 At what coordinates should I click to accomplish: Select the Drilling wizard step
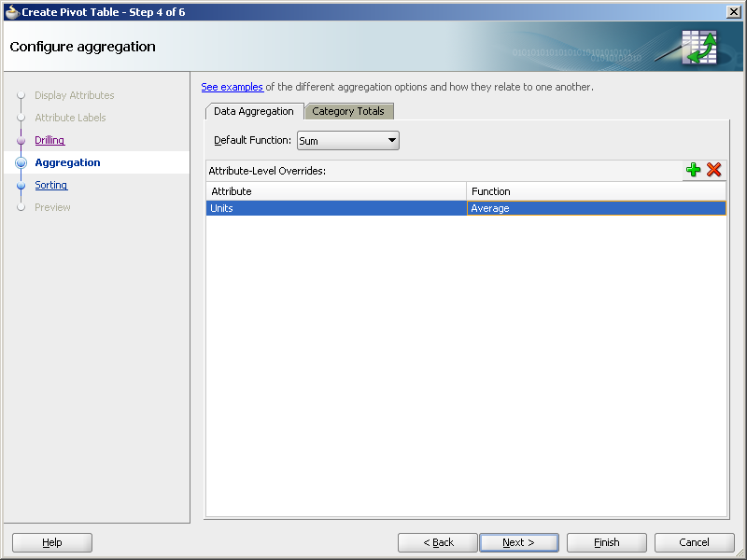click(49, 140)
